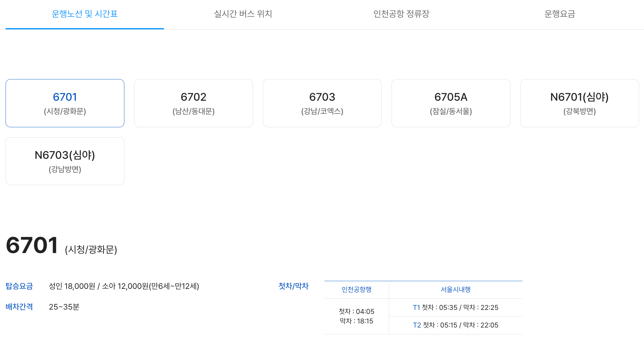Click the 첫차/막차 label
This screenshot has width=644, height=338.
294,286
